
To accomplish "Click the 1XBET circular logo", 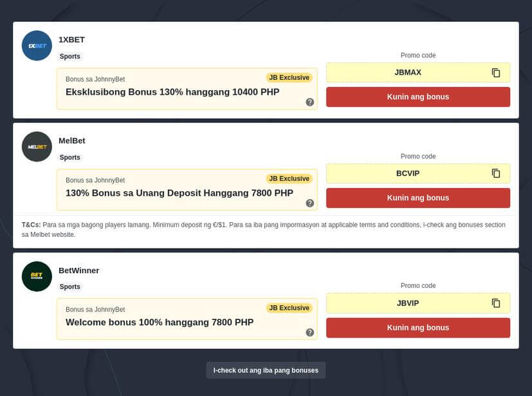I will click(37, 45).
